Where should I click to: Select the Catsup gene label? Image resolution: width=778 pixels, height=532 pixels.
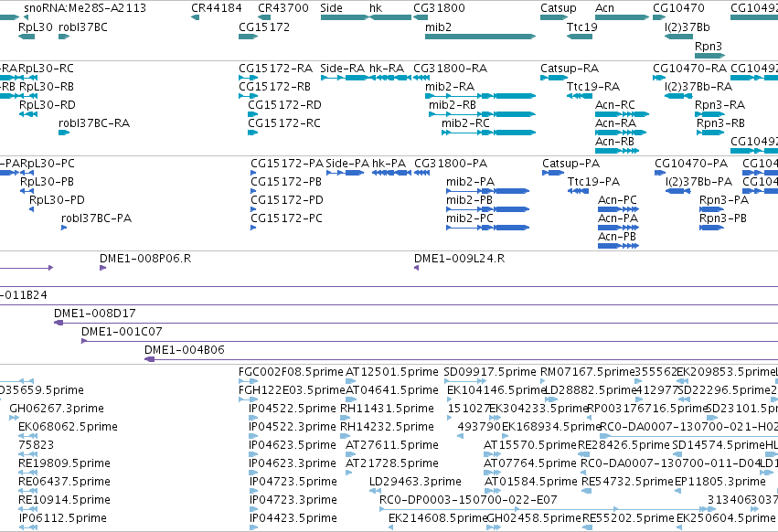559,8
